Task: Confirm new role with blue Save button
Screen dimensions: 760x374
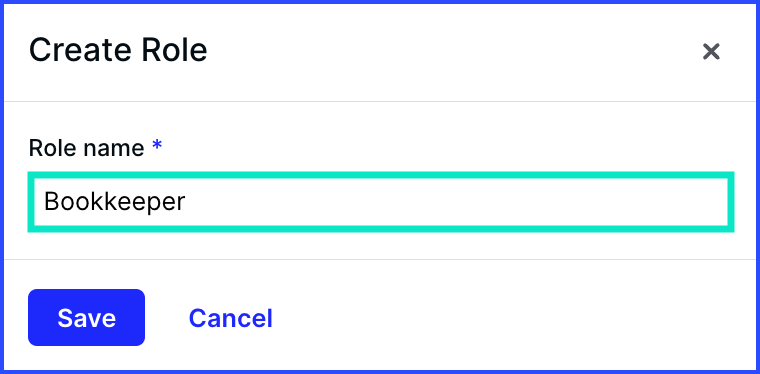Action: (x=86, y=318)
